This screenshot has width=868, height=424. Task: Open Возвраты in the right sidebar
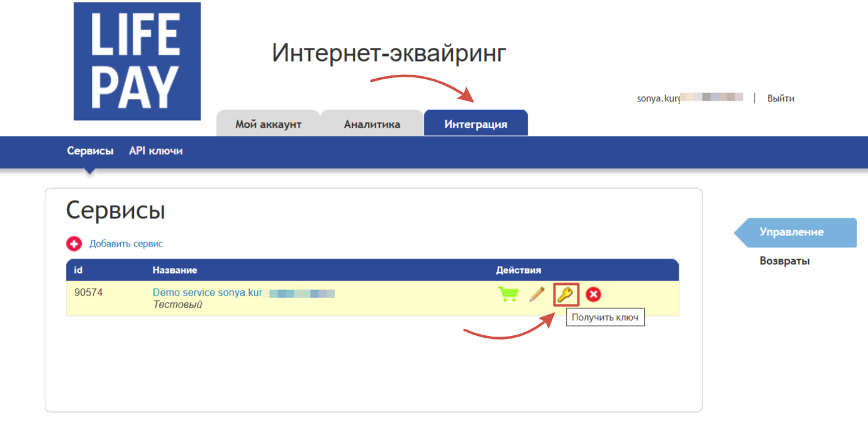(x=784, y=260)
